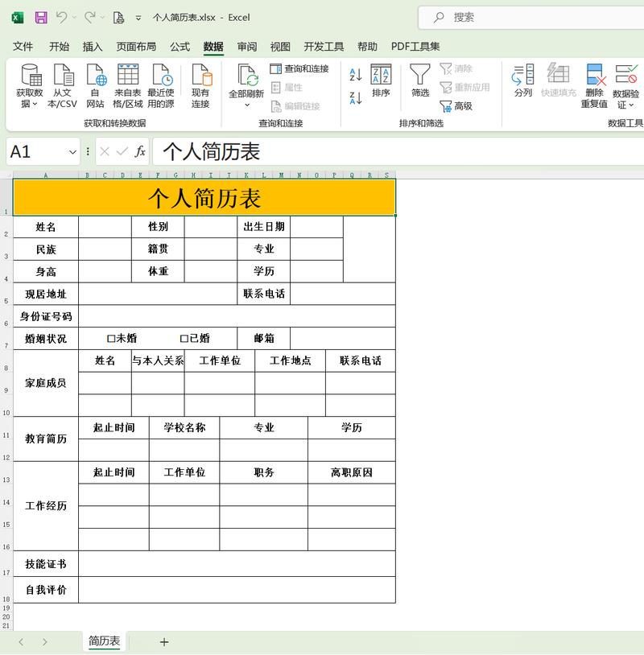Click row header 5
Viewport: 644px width, 655px height.
click(x=6, y=294)
